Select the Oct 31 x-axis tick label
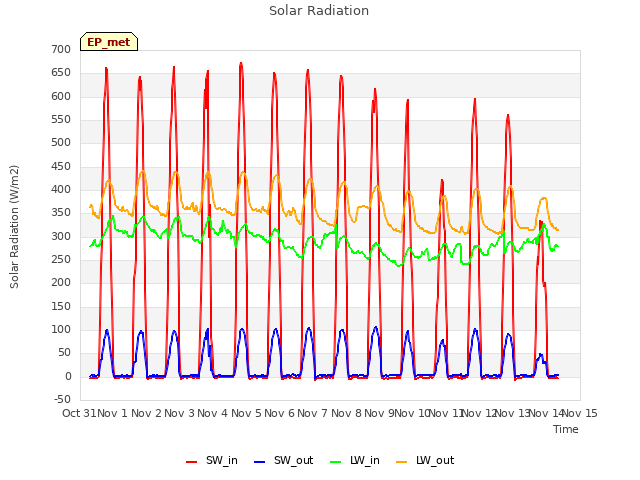The image size is (640, 480). (79, 413)
